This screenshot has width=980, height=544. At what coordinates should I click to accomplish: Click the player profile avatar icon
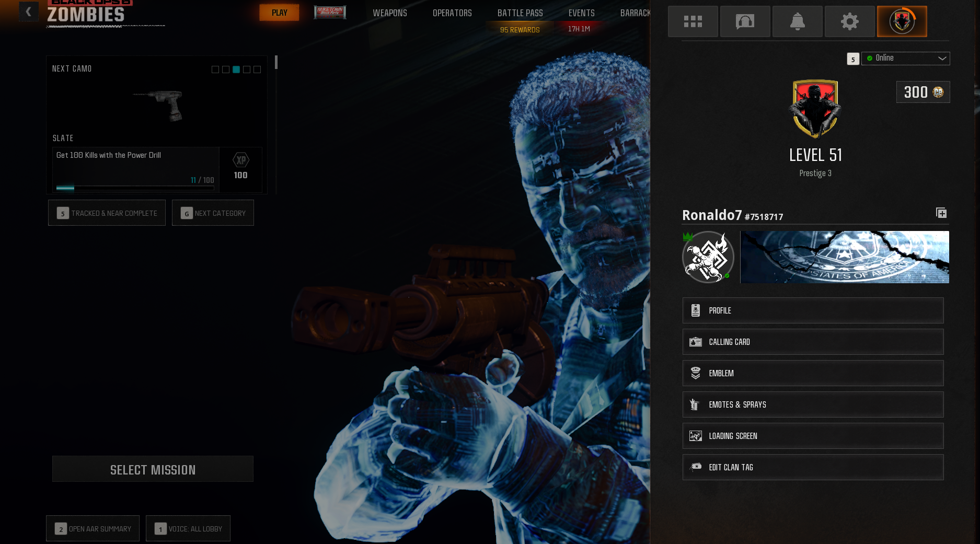point(902,21)
